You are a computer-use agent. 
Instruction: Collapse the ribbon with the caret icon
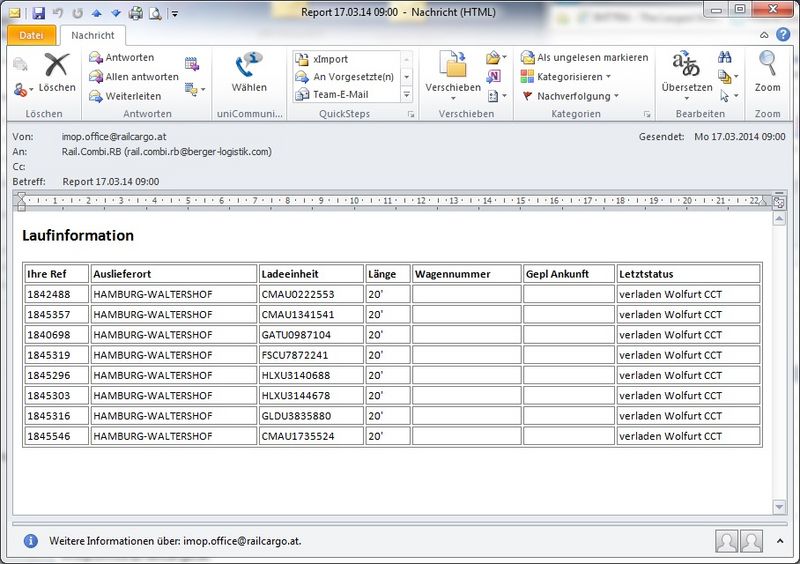click(764, 35)
